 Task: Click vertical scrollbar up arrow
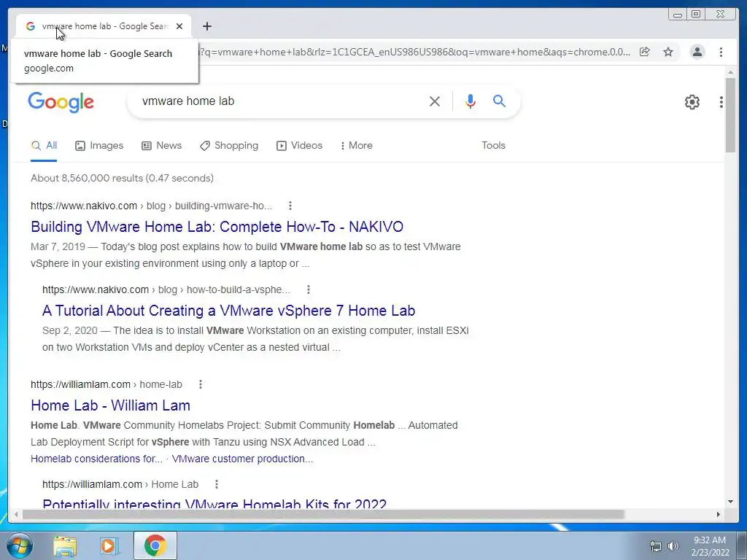tap(731, 72)
